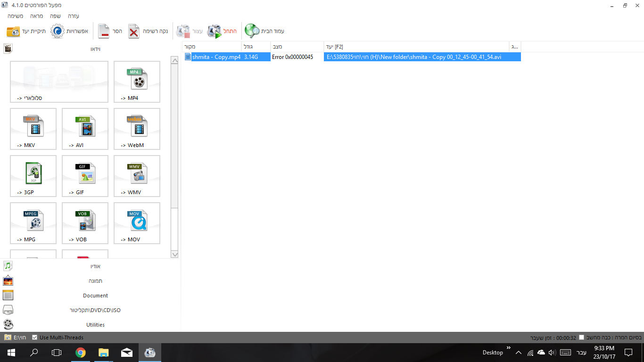Open the Windows Start menu

pos(11,353)
